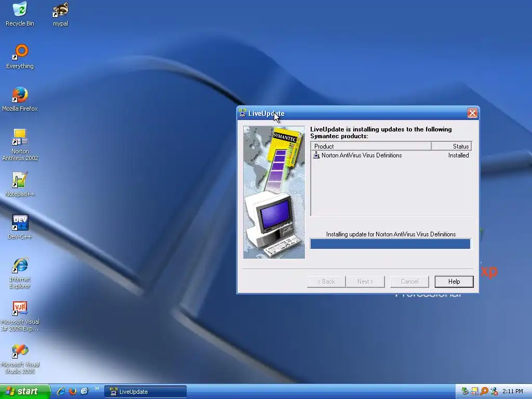Viewport: 532px width, 399px height.
Task: Click the first system tray icon
Action: 465,391
